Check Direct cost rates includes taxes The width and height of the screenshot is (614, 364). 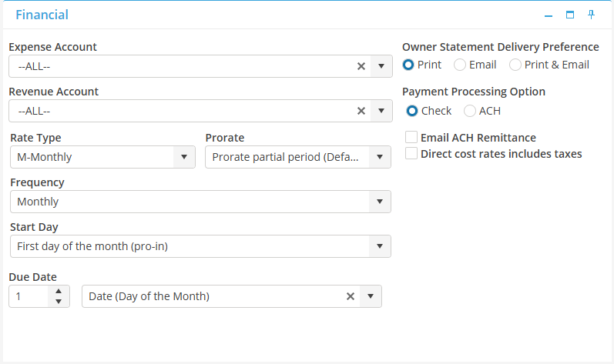pyautogui.click(x=411, y=154)
